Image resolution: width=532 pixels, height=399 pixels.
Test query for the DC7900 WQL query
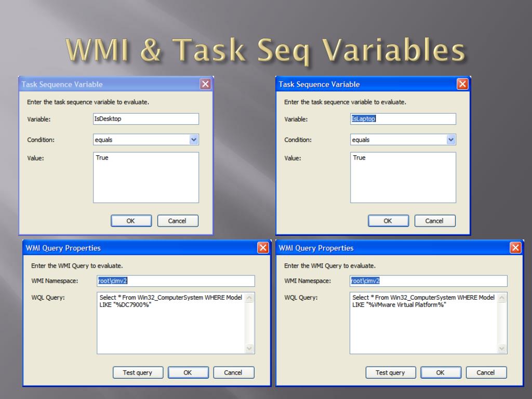pyautogui.click(x=138, y=373)
